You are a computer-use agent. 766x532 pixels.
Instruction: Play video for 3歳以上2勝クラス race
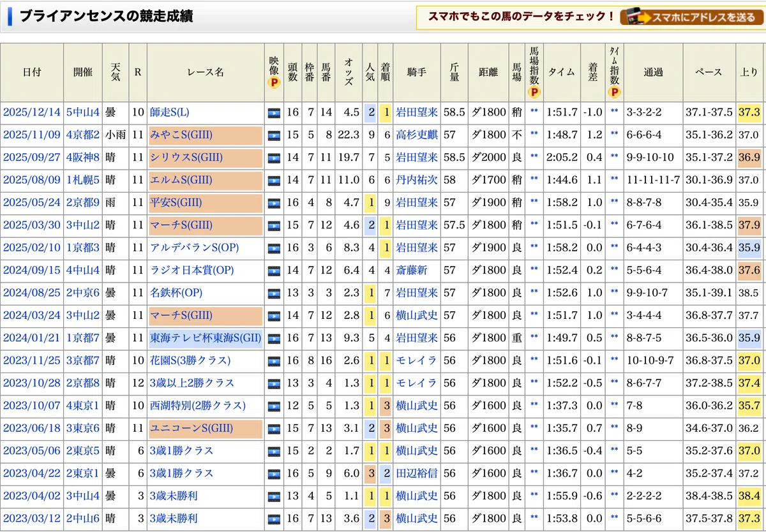click(x=274, y=383)
